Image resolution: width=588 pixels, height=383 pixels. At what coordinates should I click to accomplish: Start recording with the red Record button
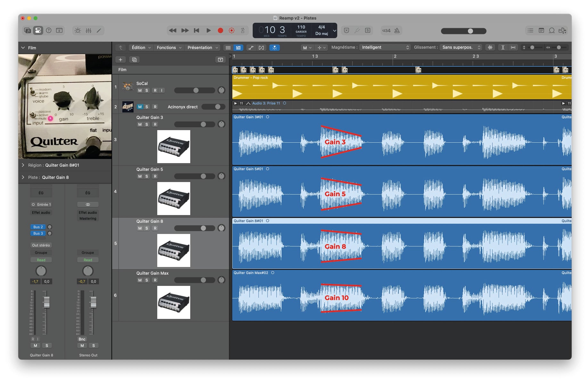pyautogui.click(x=220, y=30)
